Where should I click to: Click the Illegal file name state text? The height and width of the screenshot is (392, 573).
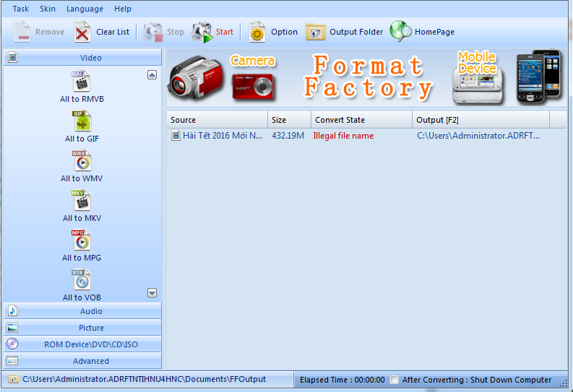pos(343,136)
